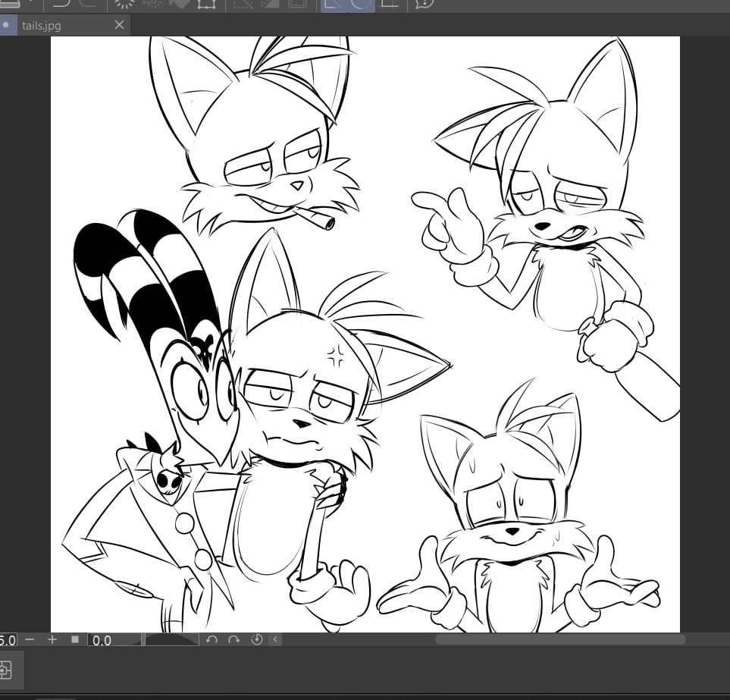
Task: Zoom out the canvas with minus icon
Action: coord(30,639)
